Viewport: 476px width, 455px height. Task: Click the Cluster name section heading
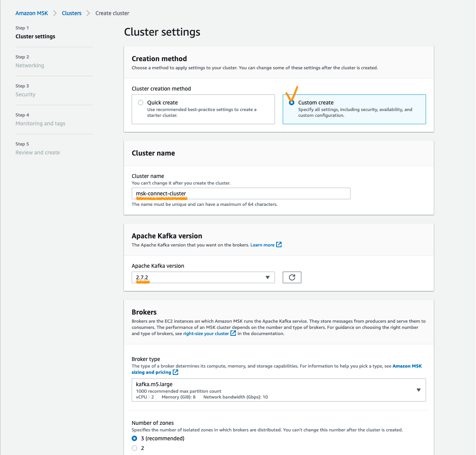(x=153, y=153)
